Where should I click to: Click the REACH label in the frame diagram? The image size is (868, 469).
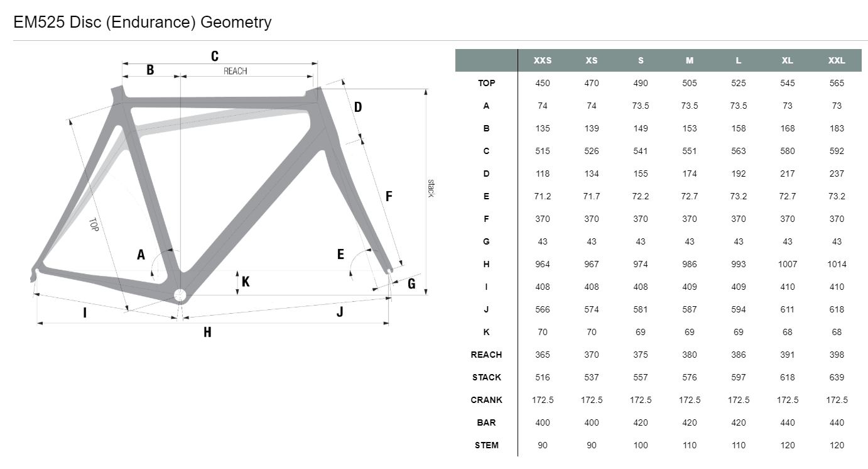[x=236, y=71]
